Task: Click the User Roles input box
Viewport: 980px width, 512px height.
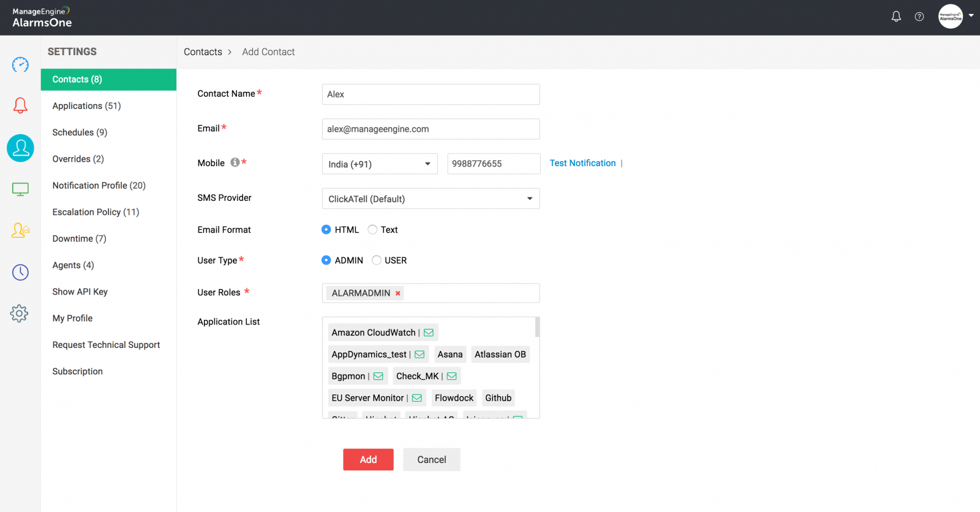Action: pos(431,293)
